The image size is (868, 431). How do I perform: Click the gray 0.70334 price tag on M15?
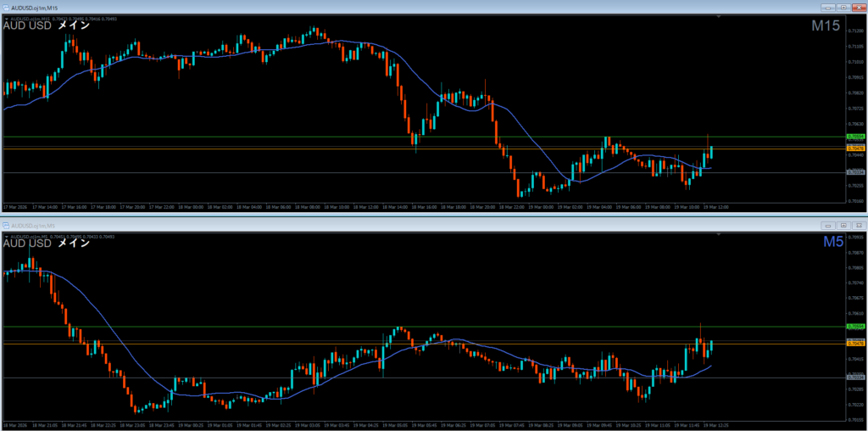coord(854,172)
